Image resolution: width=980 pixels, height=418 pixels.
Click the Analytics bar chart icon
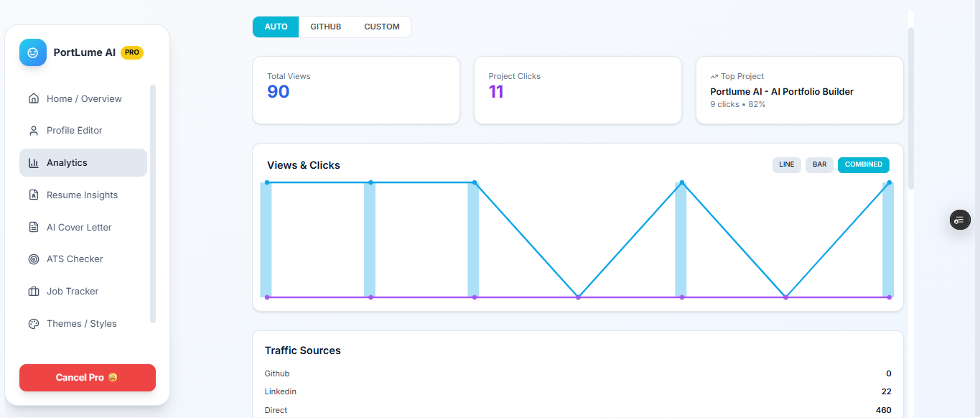click(34, 163)
